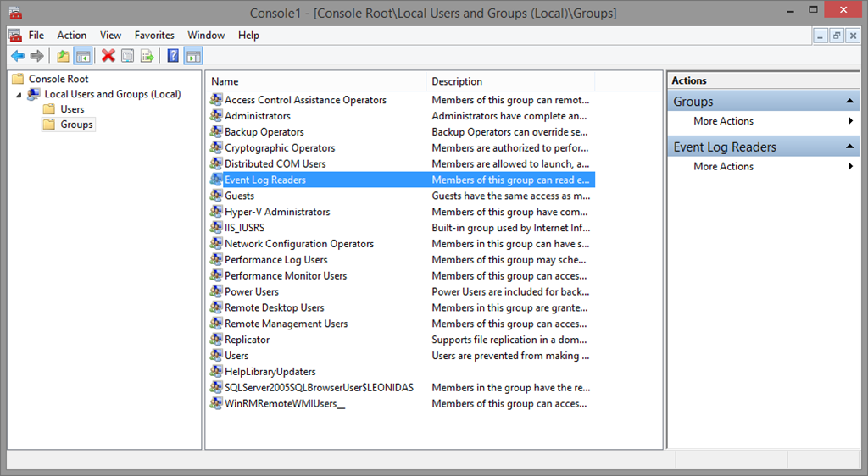Screen dimensions: 868x476
Task: Click the blue Help icon
Action: [173, 56]
